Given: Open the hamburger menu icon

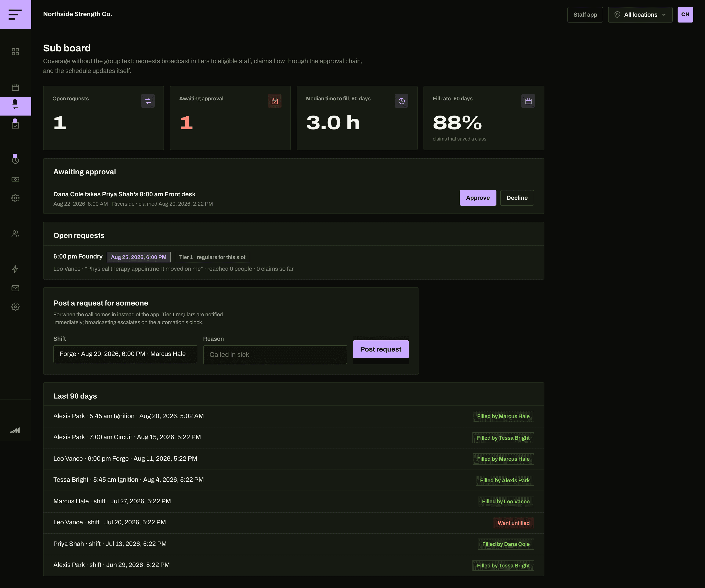Looking at the screenshot, I should (x=15, y=14).
